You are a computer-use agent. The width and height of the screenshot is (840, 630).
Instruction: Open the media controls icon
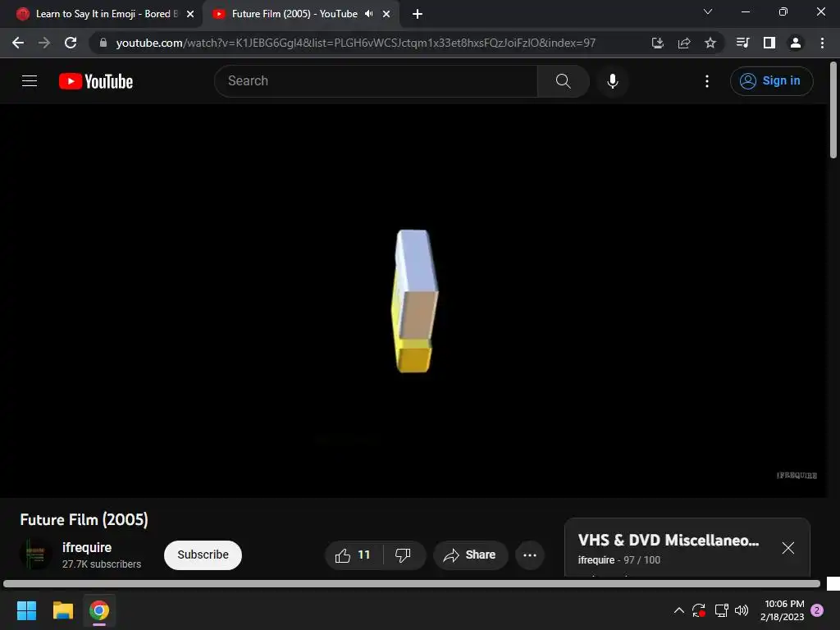pyautogui.click(x=742, y=43)
